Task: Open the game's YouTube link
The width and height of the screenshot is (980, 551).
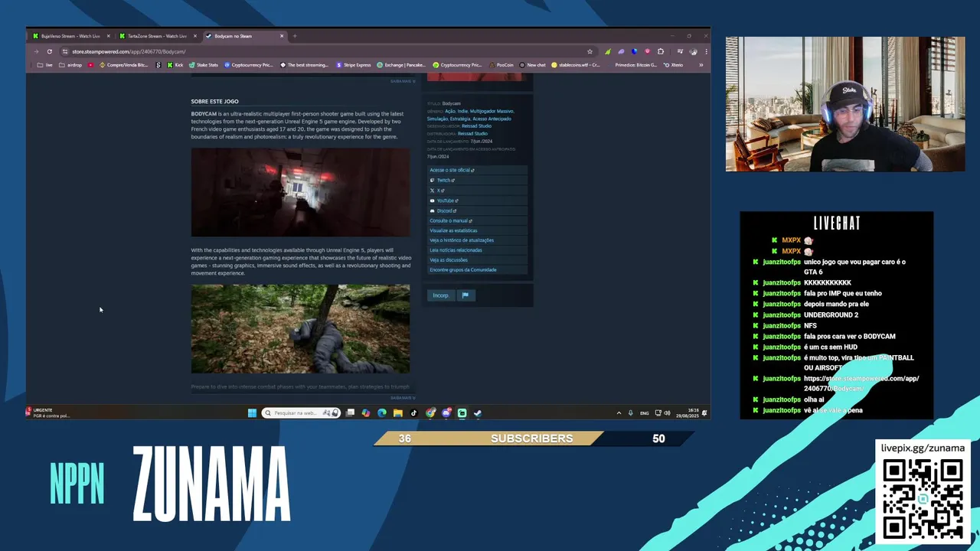Action: [477, 201]
